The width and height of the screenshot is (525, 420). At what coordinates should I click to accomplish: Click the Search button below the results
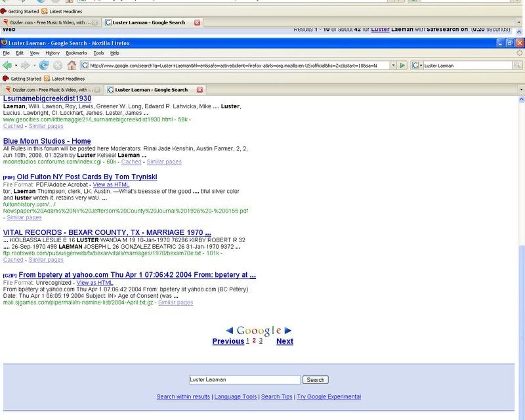316,380
